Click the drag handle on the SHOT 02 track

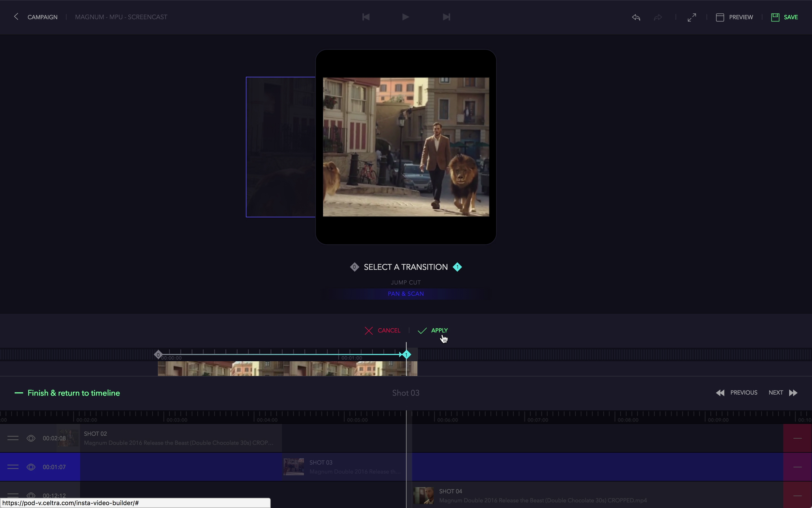click(13, 438)
